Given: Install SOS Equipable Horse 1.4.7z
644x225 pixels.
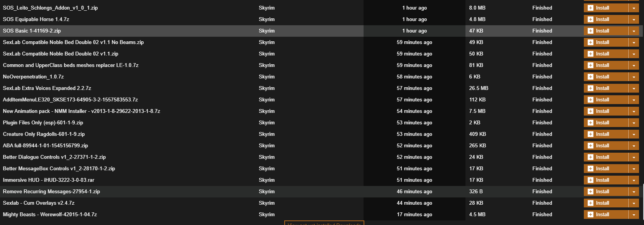Looking at the screenshot, I should pyautogui.click(x=606, y=19).
